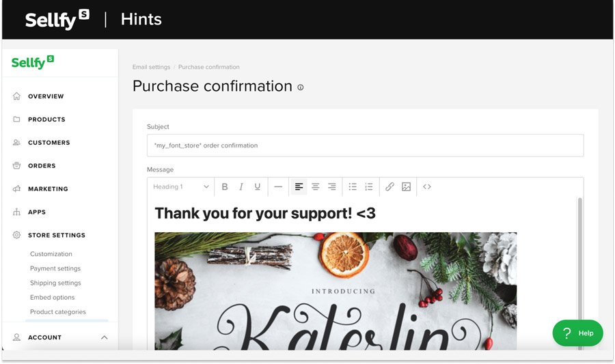
Task: Insert a hyperlink into the message
Action: click(389, 186)
